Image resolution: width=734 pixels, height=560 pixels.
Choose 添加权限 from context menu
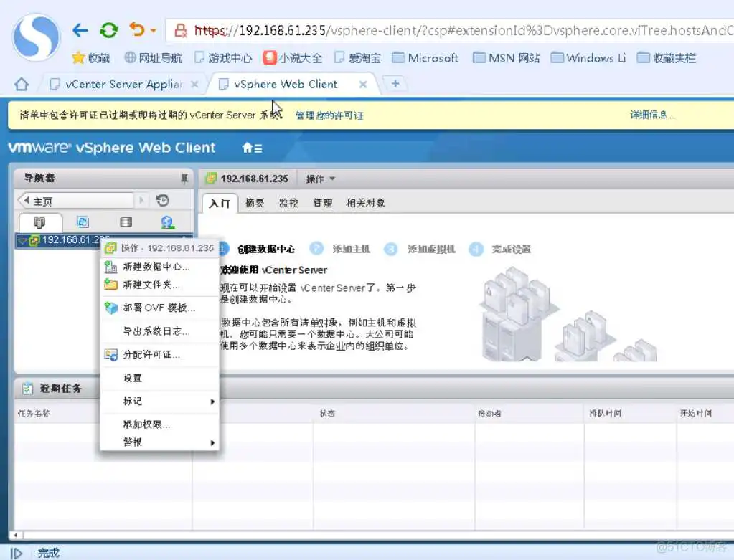(160, 424)
